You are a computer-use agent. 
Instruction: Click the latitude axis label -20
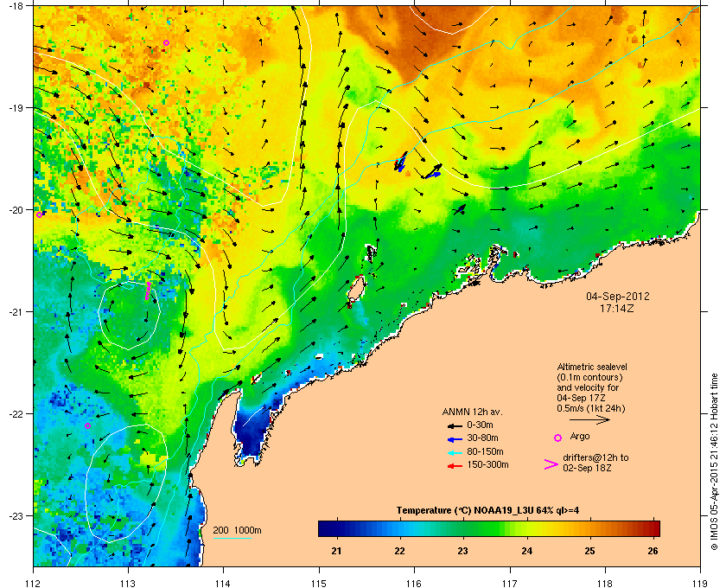pos(16,210)
